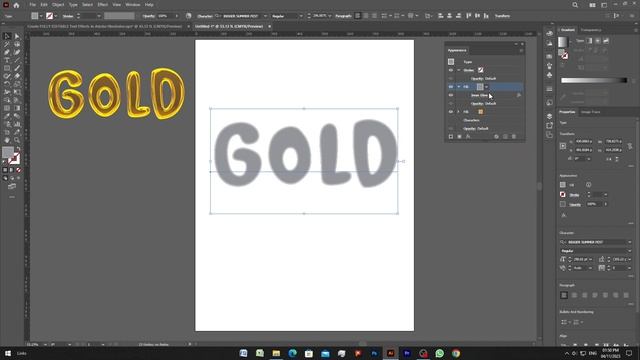Open the File menu
This screenshot has height=360, width=640.
(x=32, y=5)
